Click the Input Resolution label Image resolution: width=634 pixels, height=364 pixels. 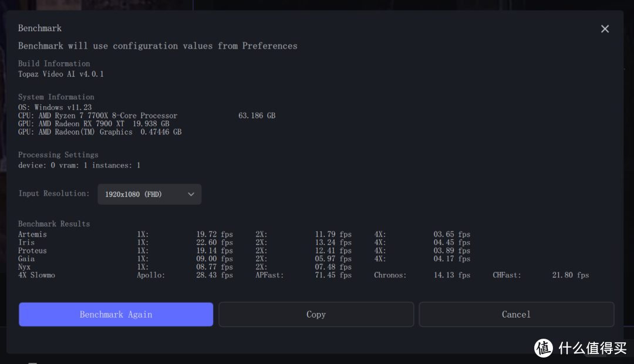tap(54, 193)
